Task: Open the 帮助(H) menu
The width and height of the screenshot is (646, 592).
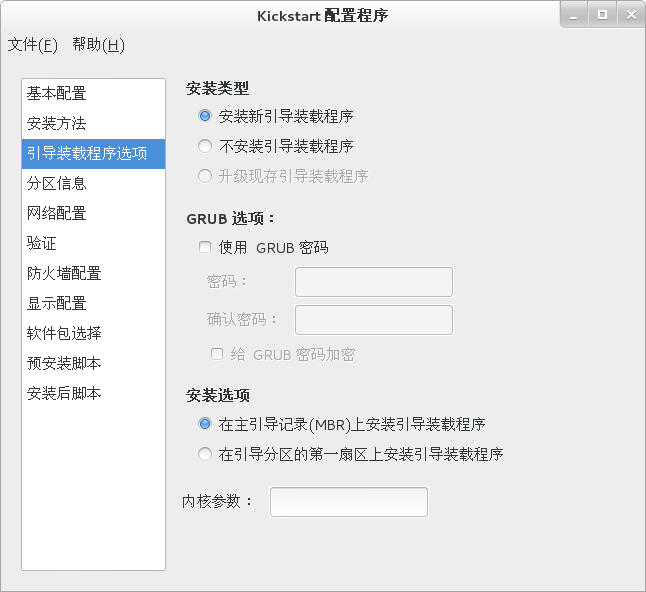Action: click(x=98, y=44)
